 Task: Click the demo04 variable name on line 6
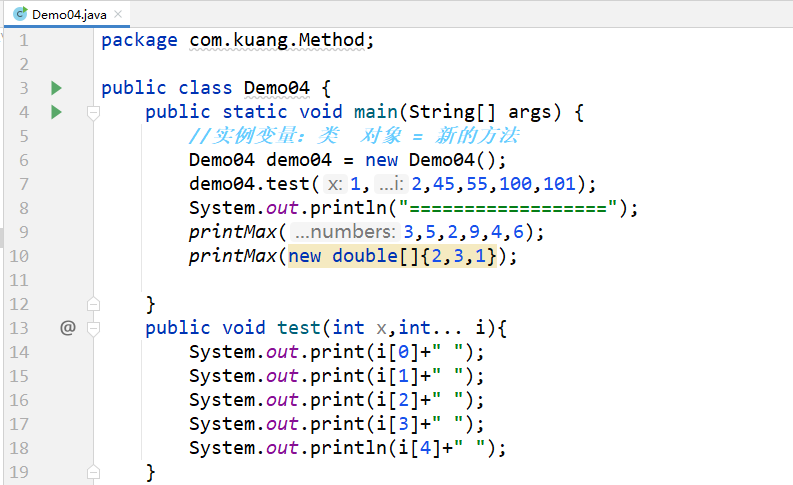tap(299, 160)
